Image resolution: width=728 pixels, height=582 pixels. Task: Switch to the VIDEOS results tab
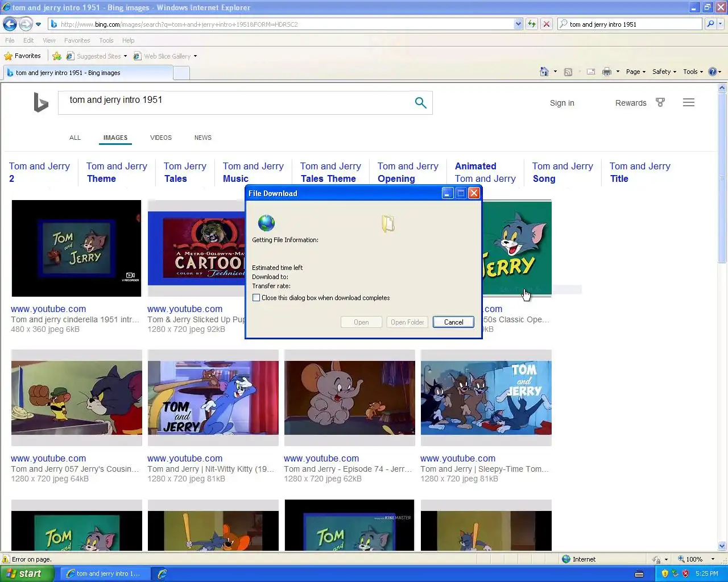point(161,138)
